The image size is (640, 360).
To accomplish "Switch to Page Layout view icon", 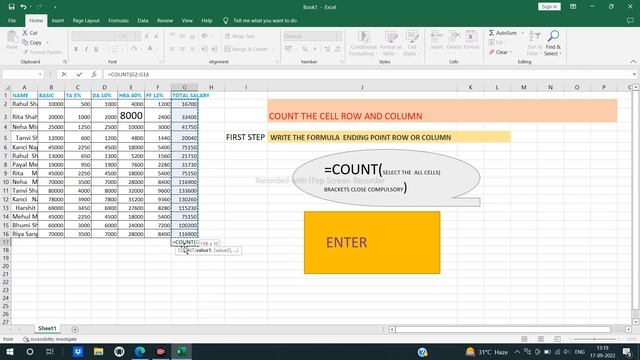I will (x=540, y=339).
